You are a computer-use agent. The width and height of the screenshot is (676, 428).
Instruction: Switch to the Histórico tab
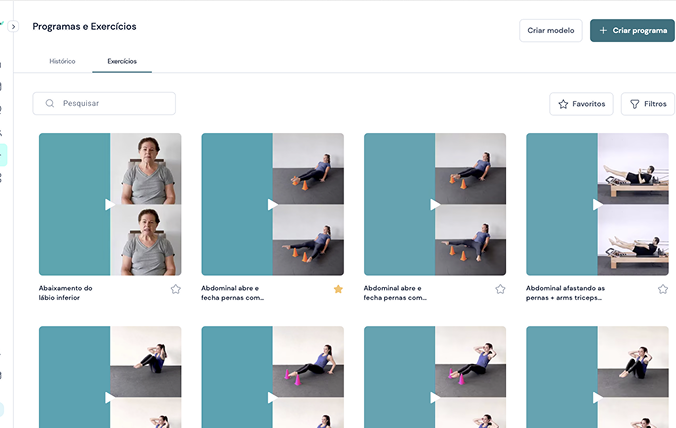click(62, 61)
